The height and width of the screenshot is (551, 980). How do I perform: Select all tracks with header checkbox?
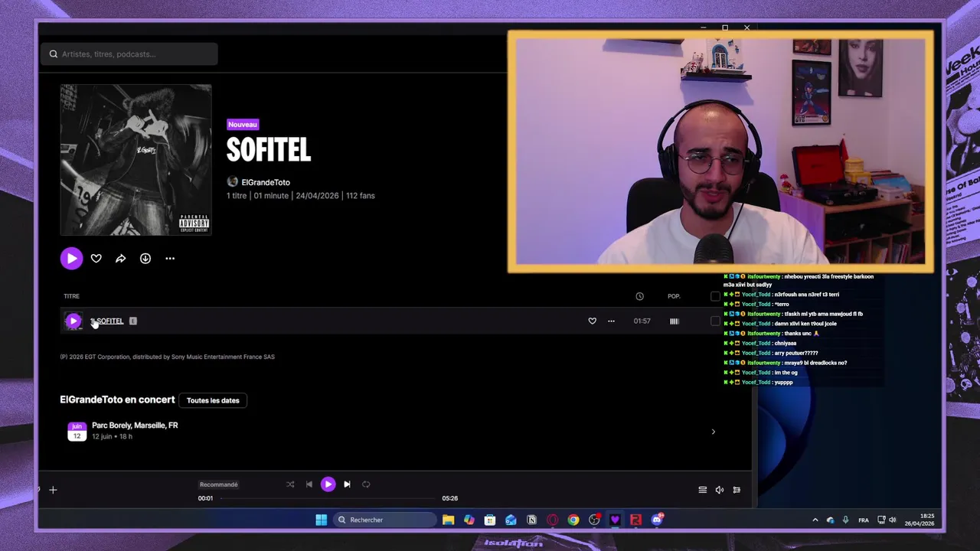(715, 296)
